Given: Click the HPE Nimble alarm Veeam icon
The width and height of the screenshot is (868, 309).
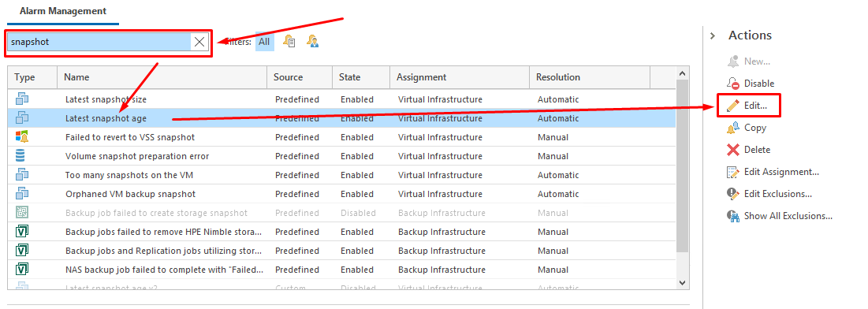Looking at the screenshot, I should 22,232.
